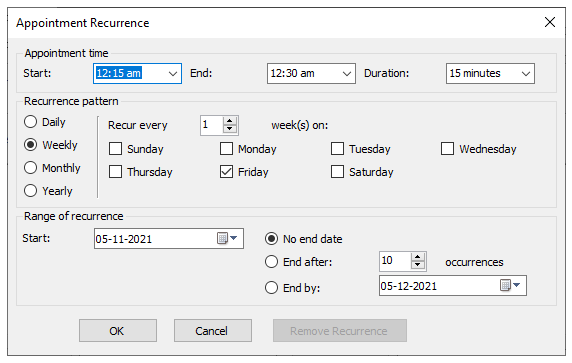Select the Daily recurrence pattern

pos(30,122)
